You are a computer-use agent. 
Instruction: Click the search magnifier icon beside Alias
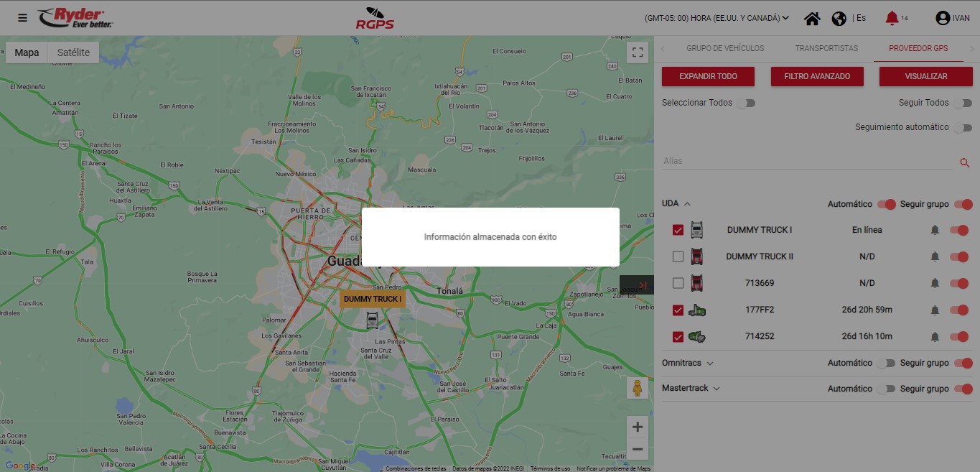(965, 162)
